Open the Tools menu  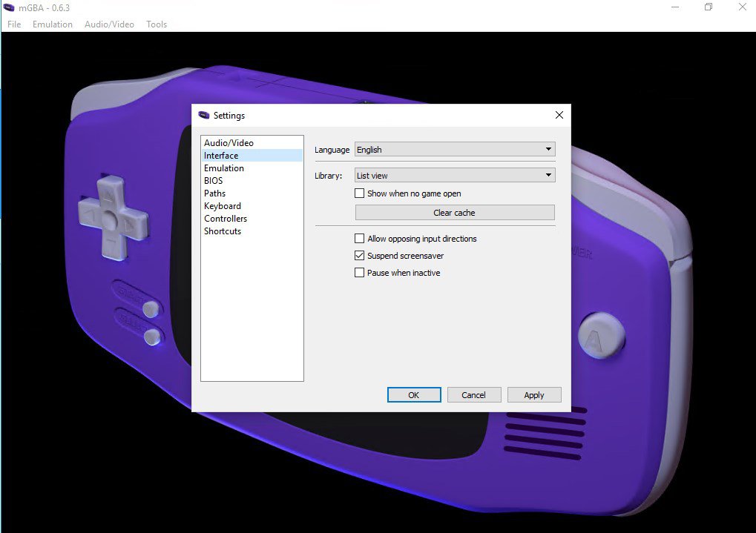pyautogui.click(x=157, y=24)
